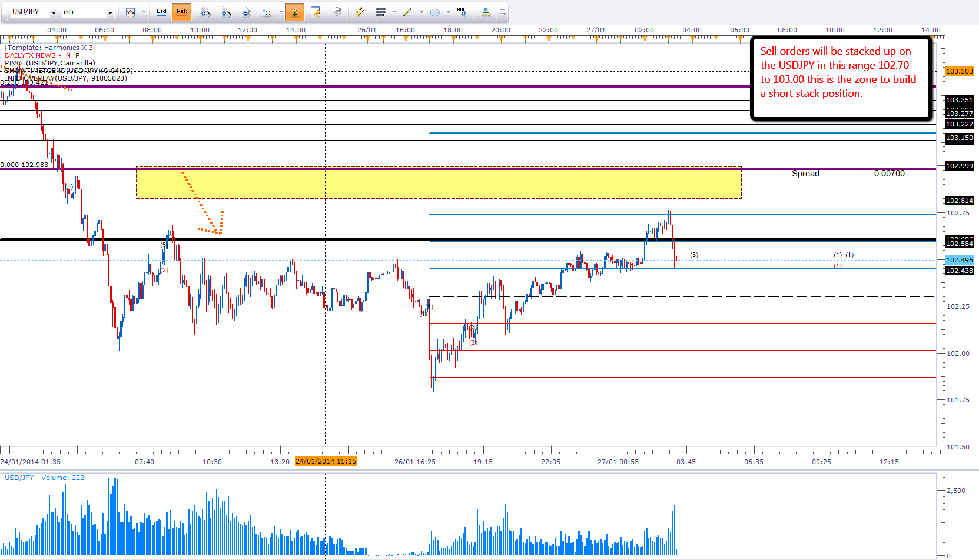Click the INFO OVERLAY indicator label
979x560 pixels.
click(66, 78)
